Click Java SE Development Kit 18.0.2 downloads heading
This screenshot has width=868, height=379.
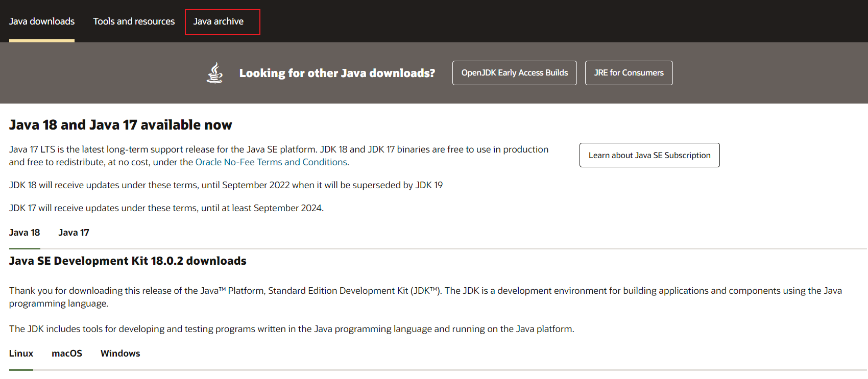(x=128, y=261)
